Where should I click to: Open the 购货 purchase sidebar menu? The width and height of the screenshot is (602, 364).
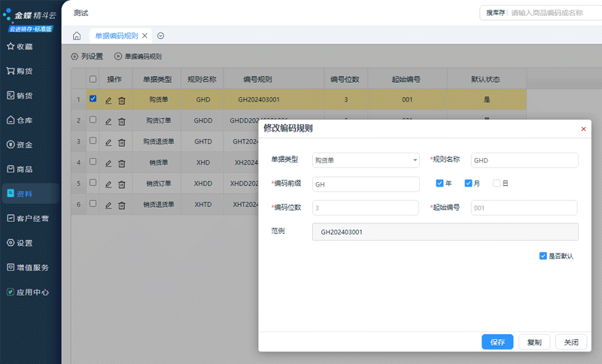[x=20, y=71]
